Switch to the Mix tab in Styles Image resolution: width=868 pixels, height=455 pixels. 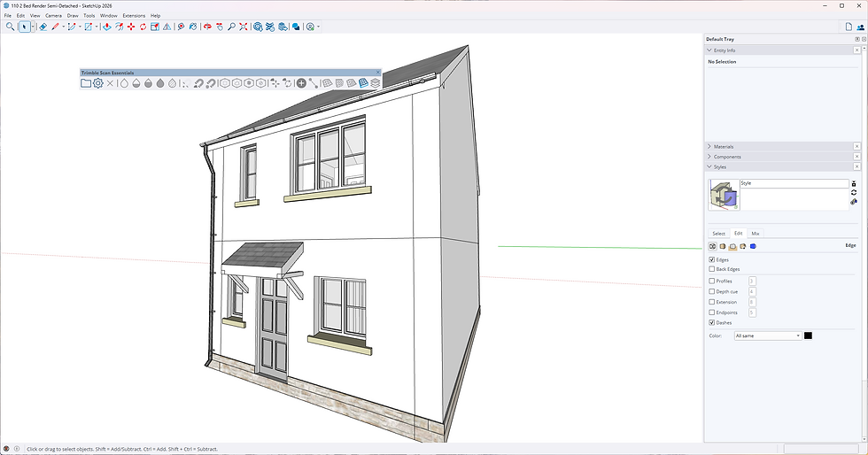coord(755,234)
